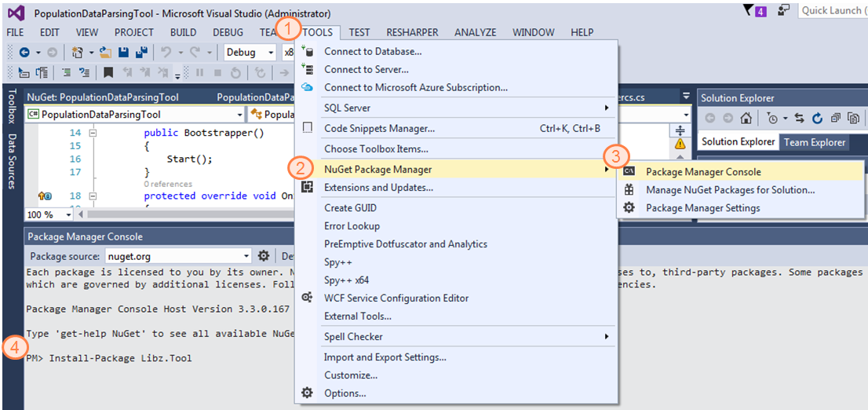This screenshot has width=868, height=410.
Task: Open the Spell Checker submenu
Action: pos(458,337)
